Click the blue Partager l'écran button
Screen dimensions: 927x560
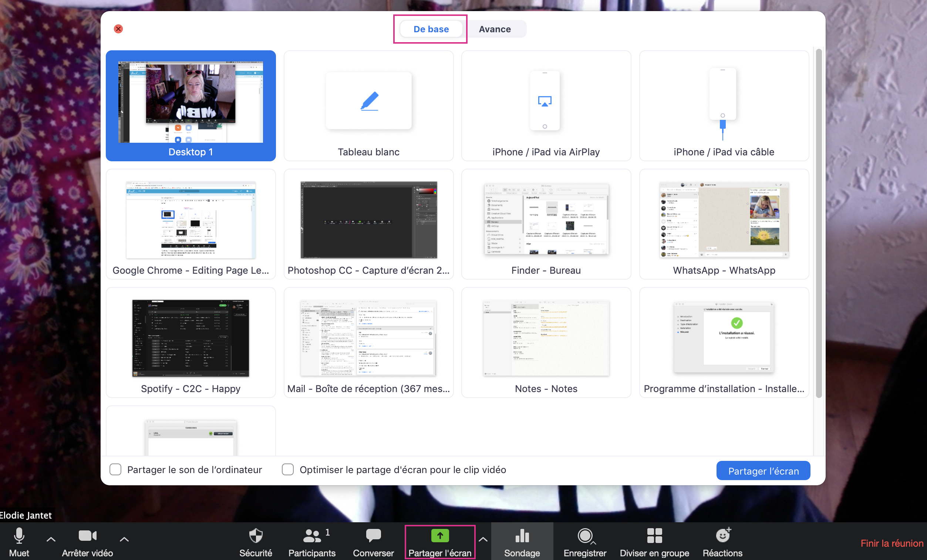pos(763,470)
